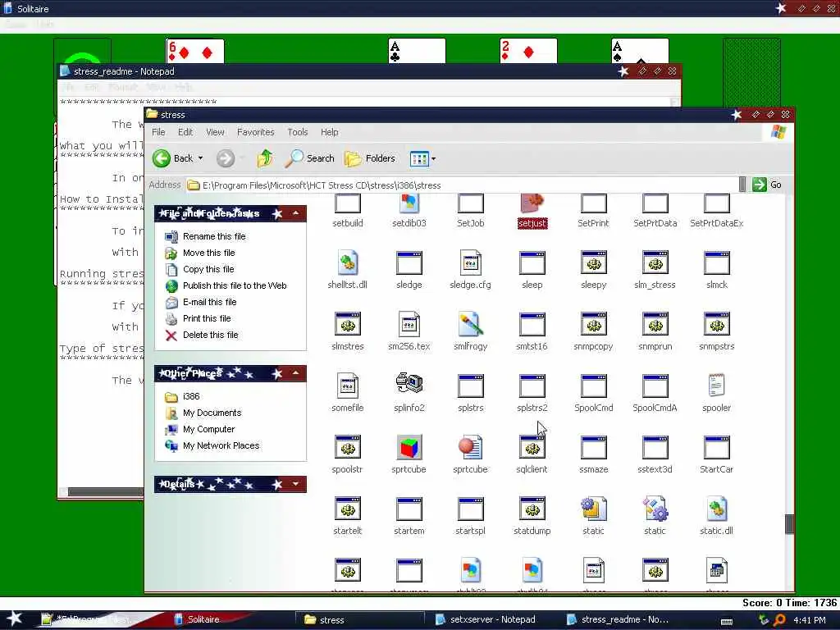Select the somefile document icon
This screenshot has width=840, height=630.
pos(348,386)
